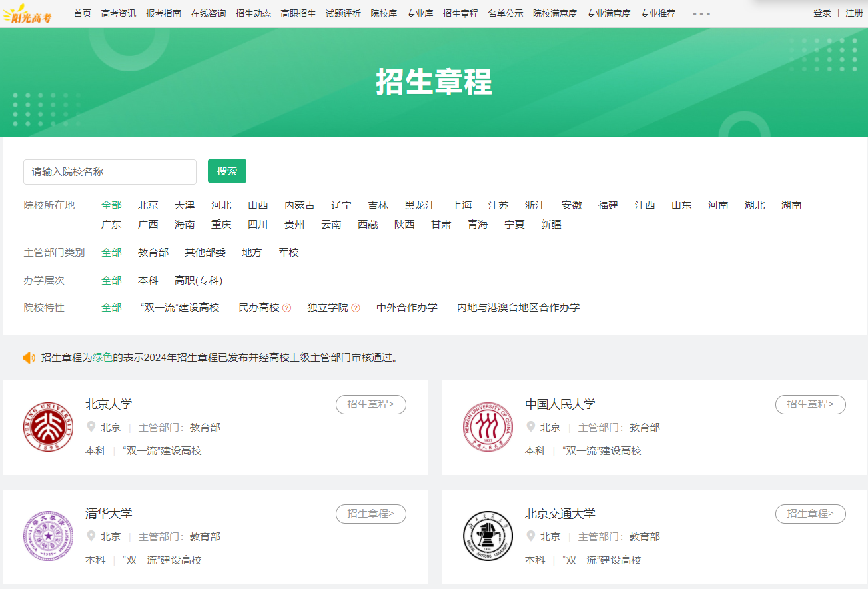This screenshot has width=868, height=589.
Task: Focus the 请输入院校名称 search field
Action: 110,172
